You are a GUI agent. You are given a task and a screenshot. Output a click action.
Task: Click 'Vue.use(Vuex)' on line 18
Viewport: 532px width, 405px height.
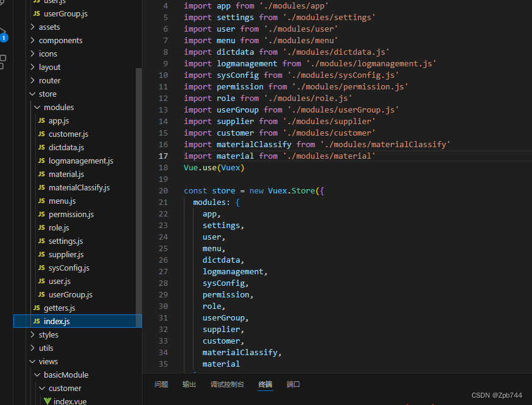[214, 168]
